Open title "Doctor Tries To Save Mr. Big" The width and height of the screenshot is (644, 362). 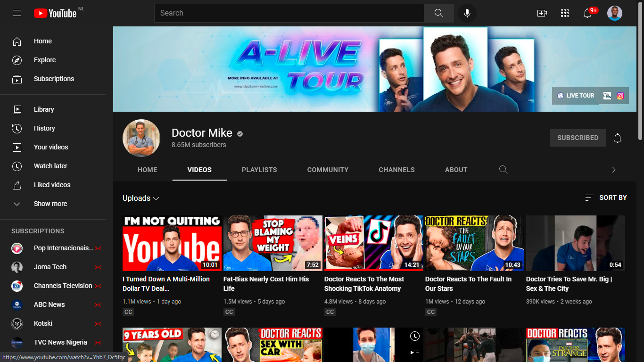click(570, 284)
